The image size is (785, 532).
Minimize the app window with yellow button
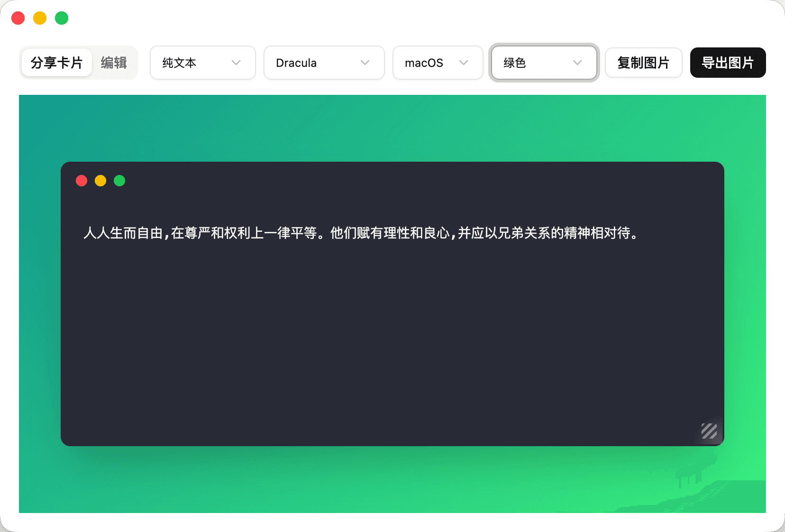40,18
